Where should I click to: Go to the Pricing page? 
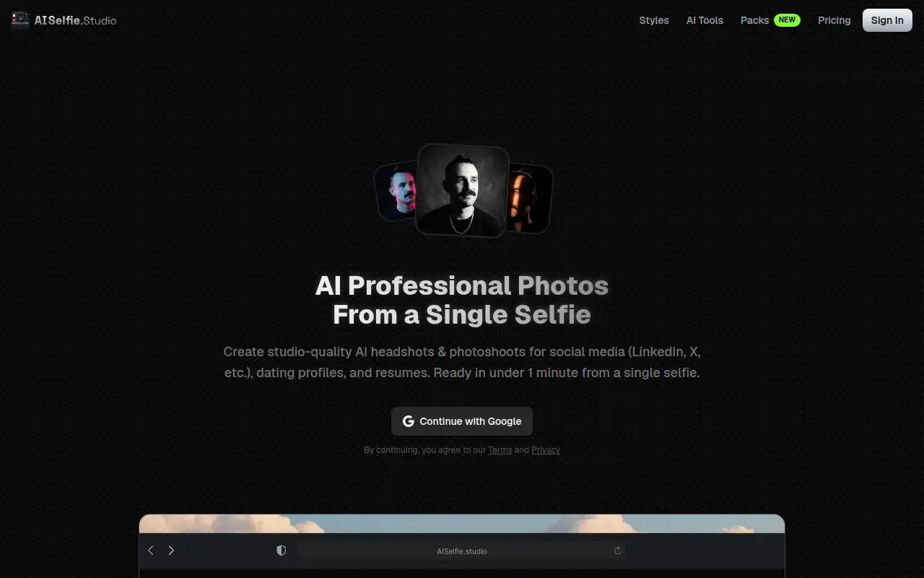click(834, 20)
